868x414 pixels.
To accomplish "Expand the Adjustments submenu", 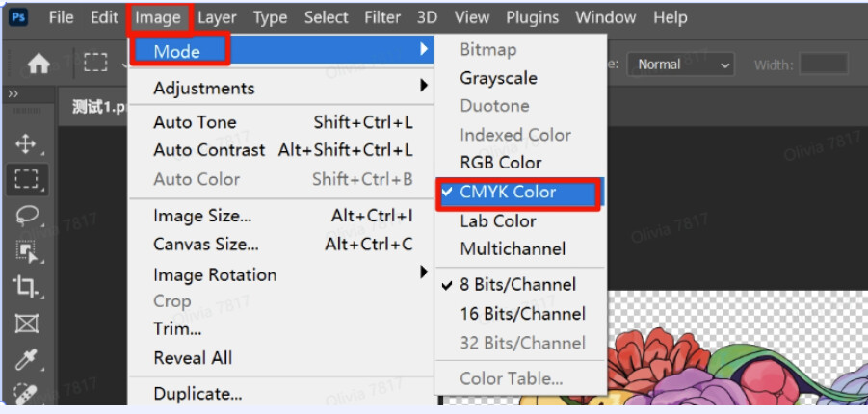I will (280, 88).
